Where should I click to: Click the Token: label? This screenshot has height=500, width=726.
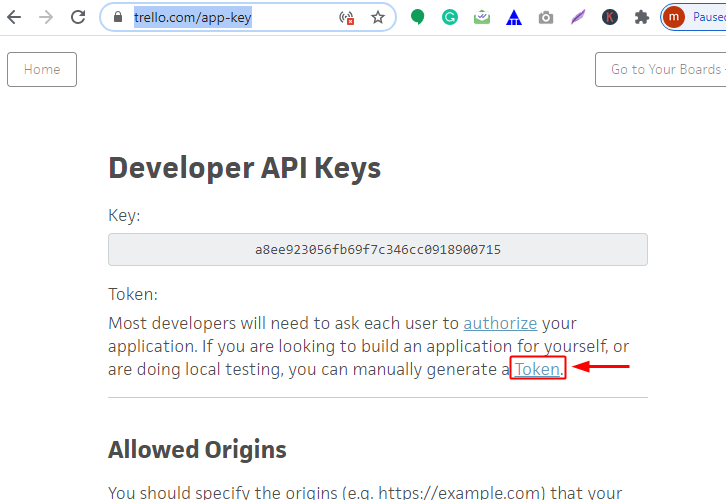click(x=133, y=294)
